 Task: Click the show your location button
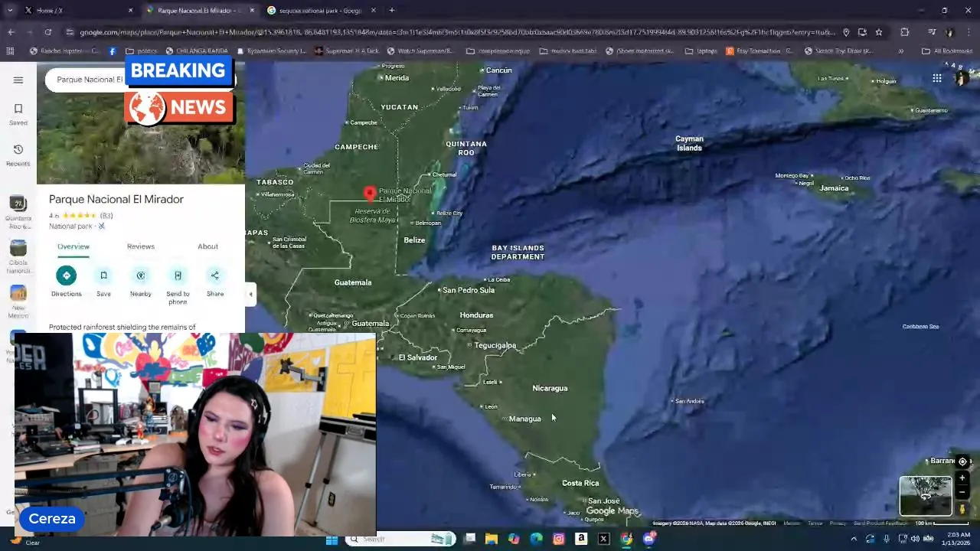click(962, 461)
